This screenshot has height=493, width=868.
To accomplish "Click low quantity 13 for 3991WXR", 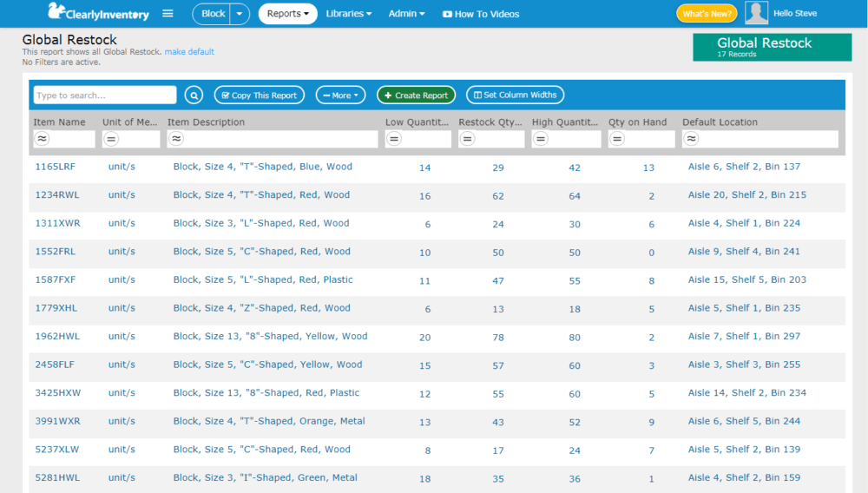I will click(424, 423).
